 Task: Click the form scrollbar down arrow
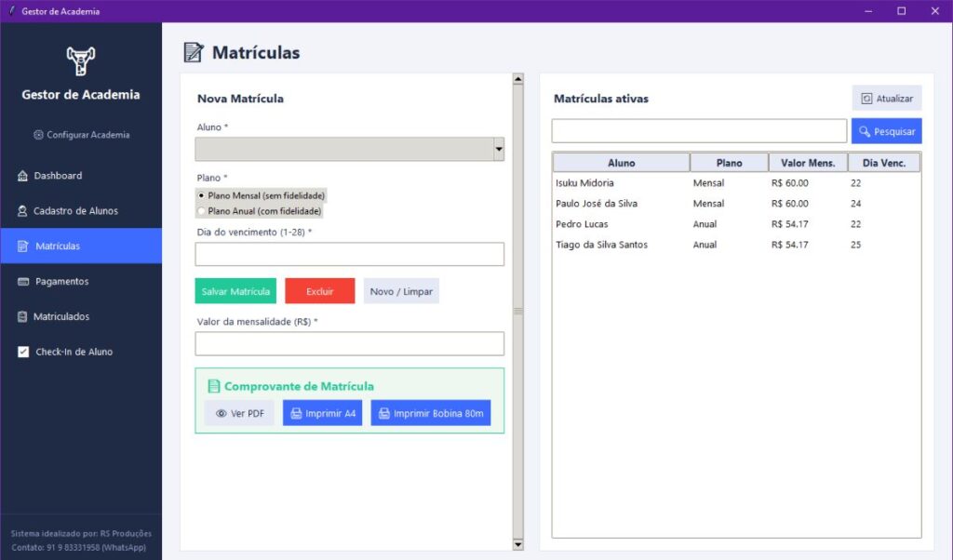tap(517, 545)
